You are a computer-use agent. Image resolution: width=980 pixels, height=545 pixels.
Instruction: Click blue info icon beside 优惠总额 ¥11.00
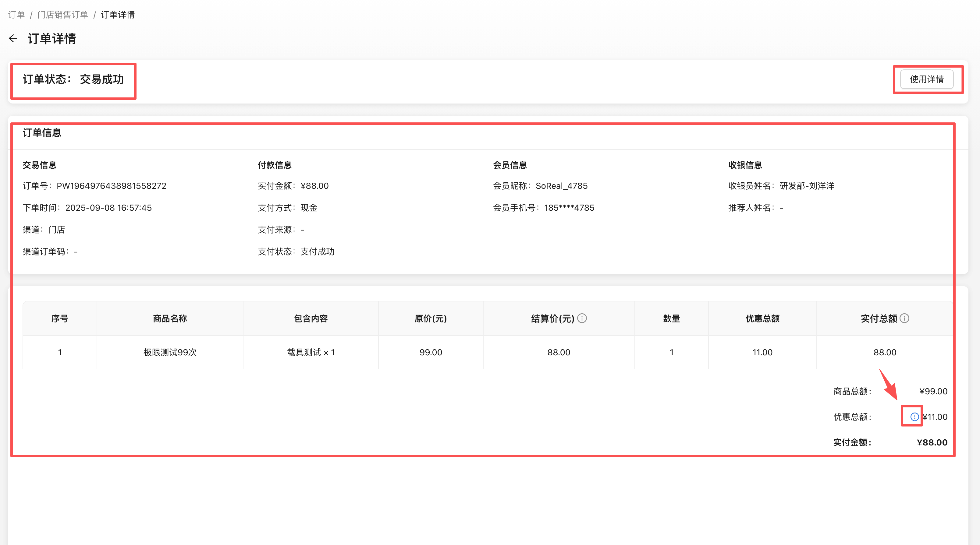(x=914, y=417)
